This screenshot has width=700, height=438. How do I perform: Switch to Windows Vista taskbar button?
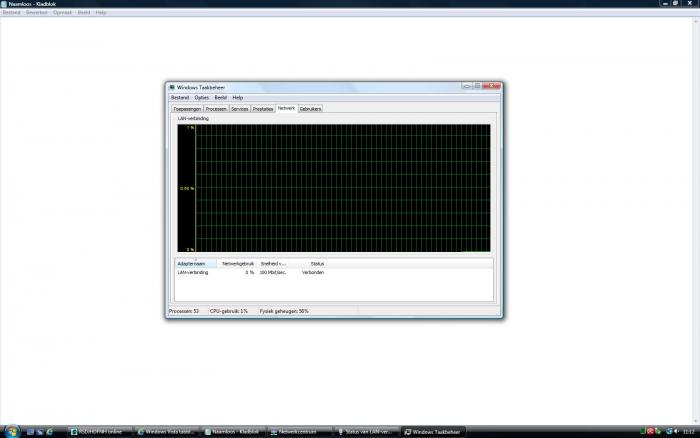166,432
